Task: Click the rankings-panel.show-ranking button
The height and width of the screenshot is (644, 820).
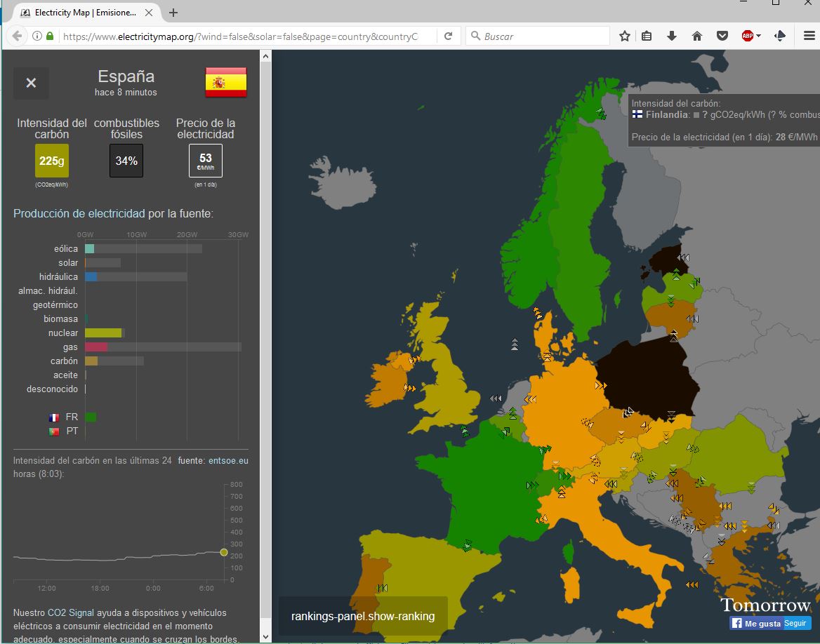Action: [x=363, y=617]
